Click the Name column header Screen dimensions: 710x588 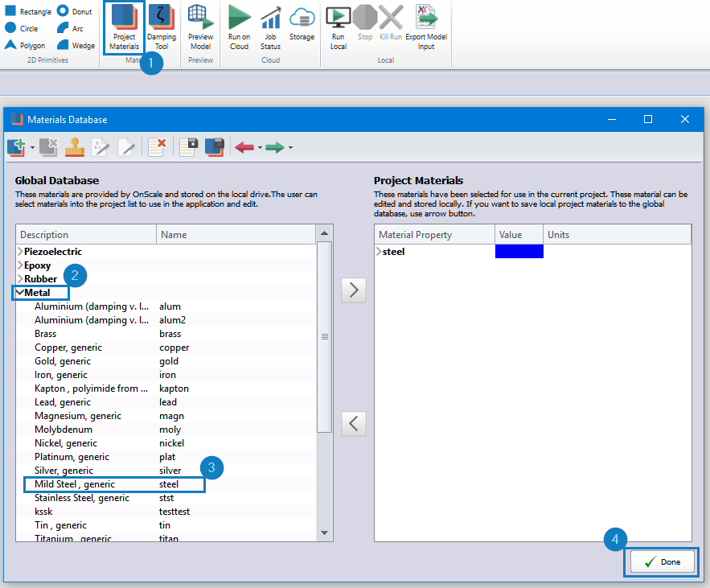pyautogui.click(x=236, y=235)
